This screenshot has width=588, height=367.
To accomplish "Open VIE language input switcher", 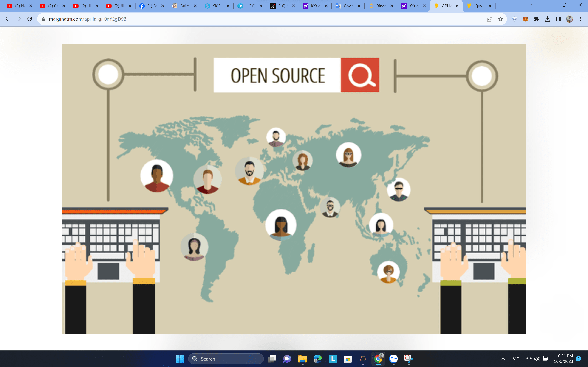I will click(x=516, y=359).
